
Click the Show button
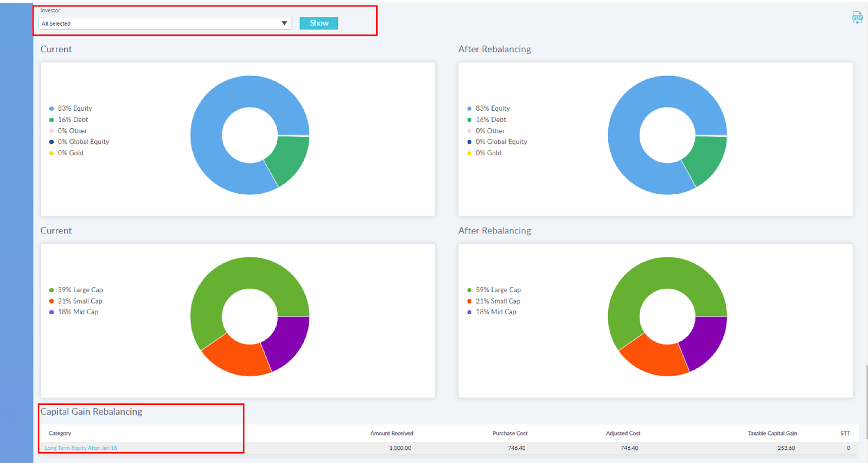(x=319, y=23)
